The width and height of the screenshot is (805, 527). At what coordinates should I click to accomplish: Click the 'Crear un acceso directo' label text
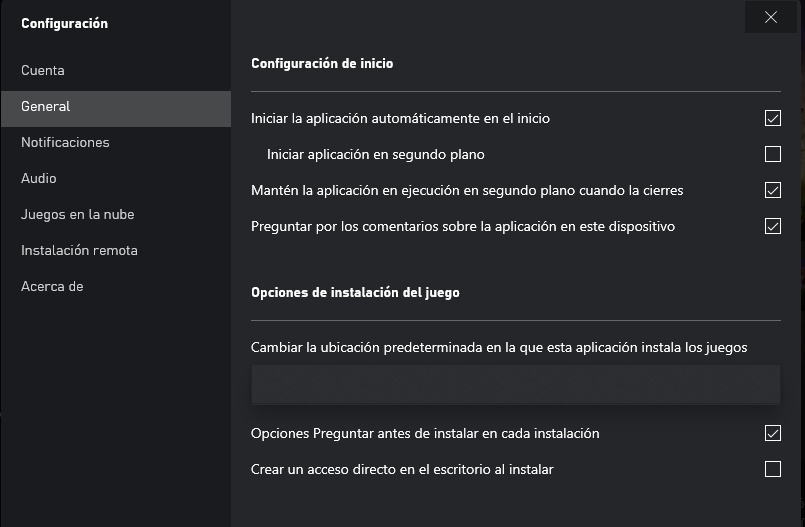(x=402, y=469)
